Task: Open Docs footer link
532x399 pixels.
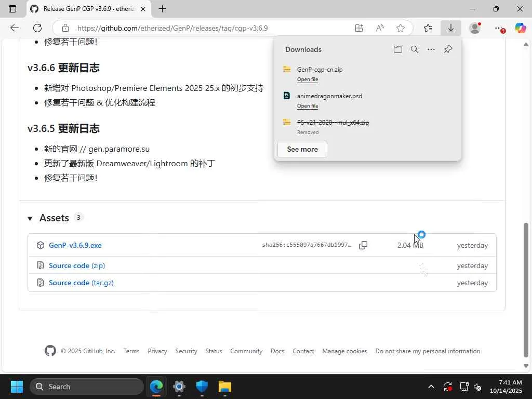Action: point(277,351)
